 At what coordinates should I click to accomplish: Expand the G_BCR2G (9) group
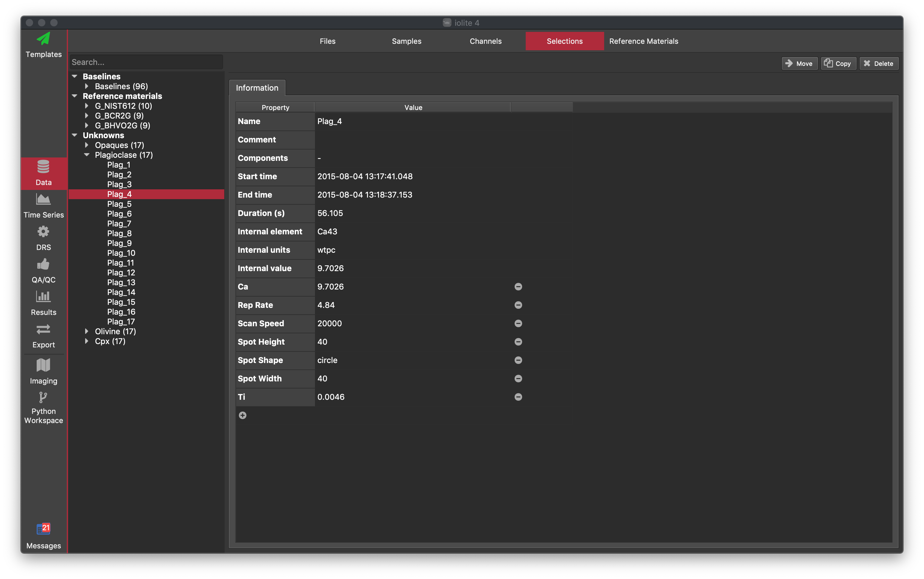click(86, 115)
